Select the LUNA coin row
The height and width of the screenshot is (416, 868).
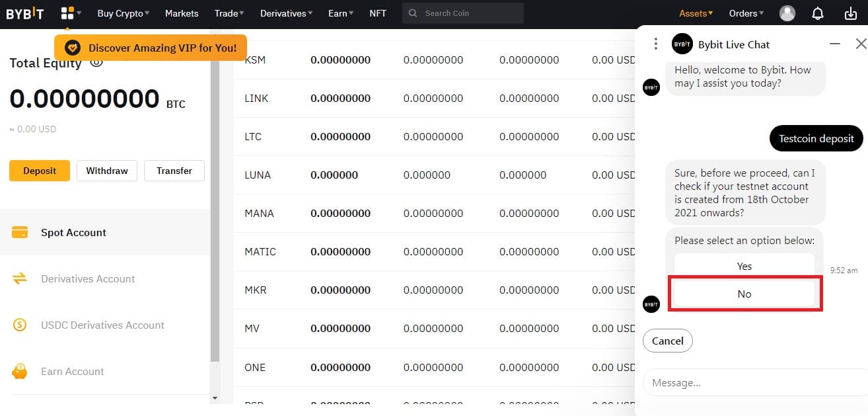433,175
